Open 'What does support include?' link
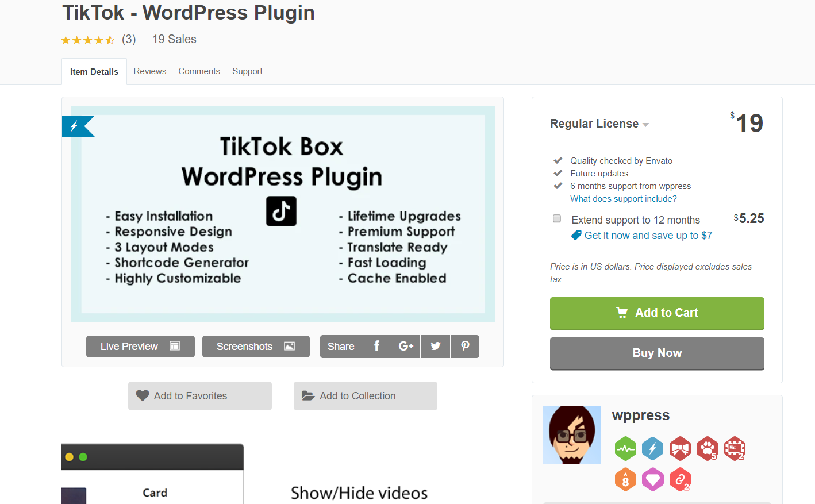 pos(624,199)
